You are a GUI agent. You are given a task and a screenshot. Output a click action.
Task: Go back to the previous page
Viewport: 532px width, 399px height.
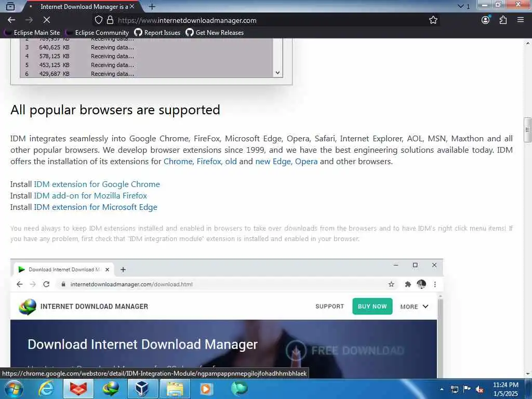tap(11, 20)
